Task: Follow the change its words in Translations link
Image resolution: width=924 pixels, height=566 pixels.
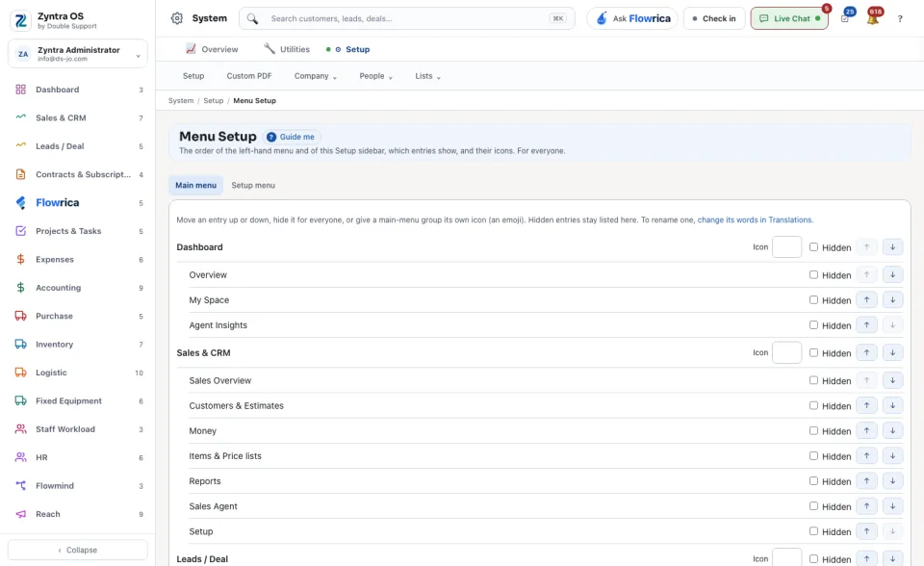Action: [x=755, y=219]
